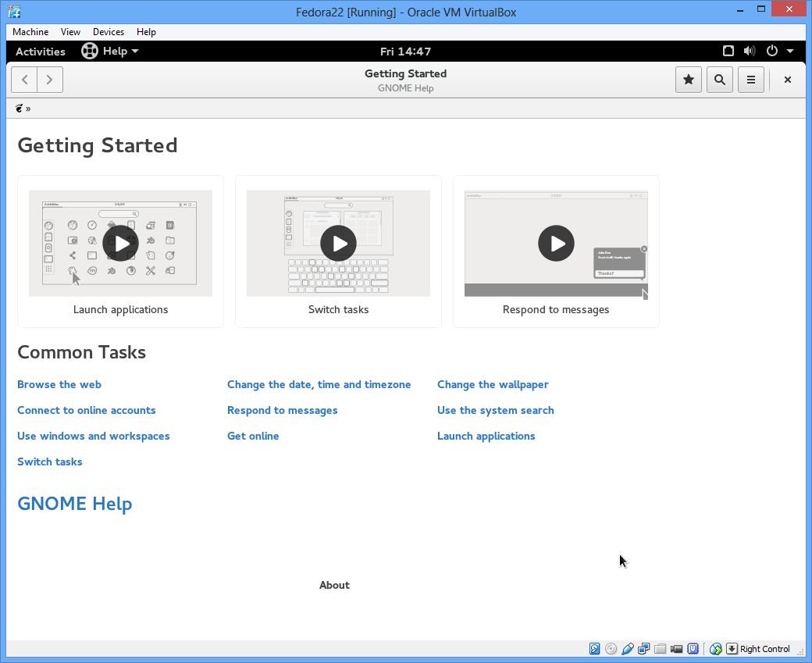Image resolution: width=812 pixels, height=663 pixels.
Task: Open the Activities overview
Action: click(x=41, y=52)
